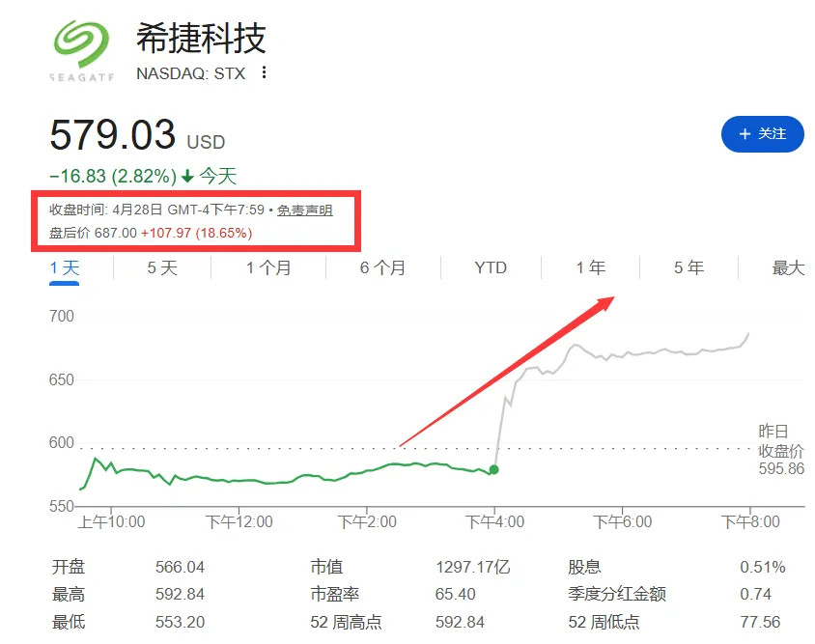Click the ticker text NASDAQ: STX

[x=191, y=72]
